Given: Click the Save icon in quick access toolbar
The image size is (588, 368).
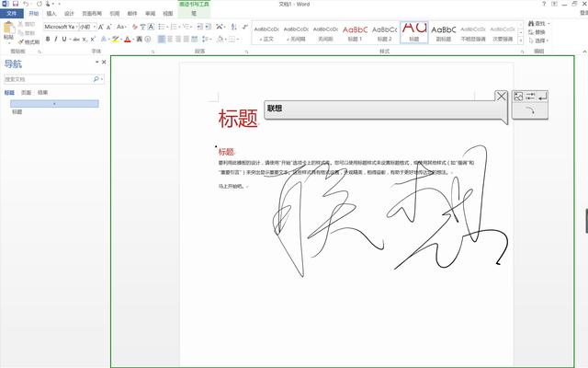Looking at the screenshot, I should click(16, 4).
